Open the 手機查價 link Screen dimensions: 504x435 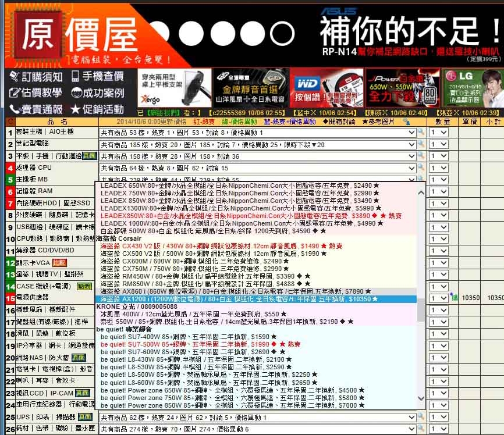[x=98, y=76]
